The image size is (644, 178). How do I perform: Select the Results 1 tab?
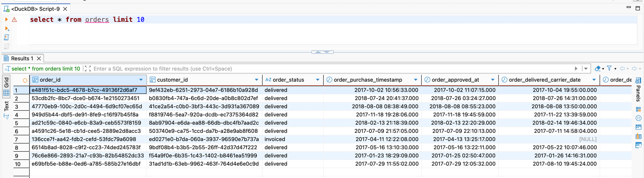pos(22,58)
